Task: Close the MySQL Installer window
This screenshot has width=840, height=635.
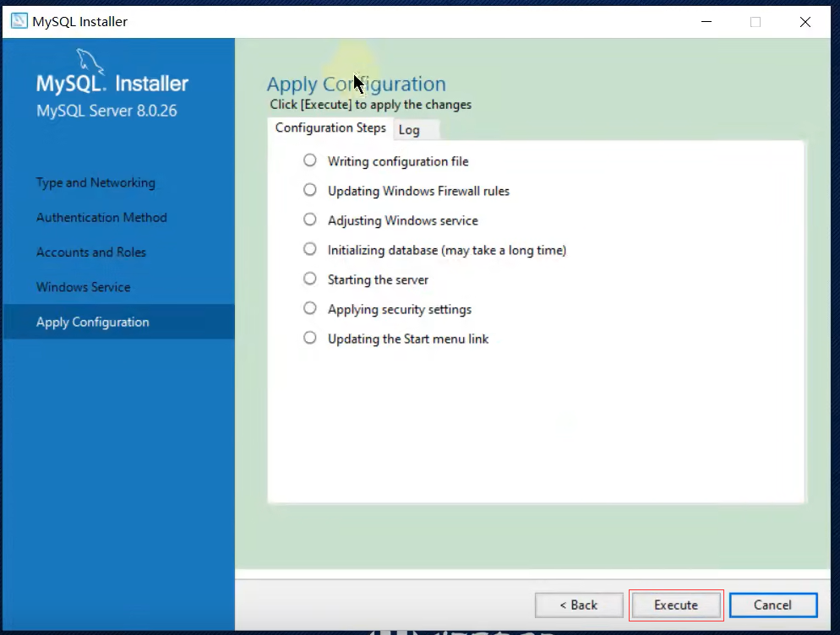Action: (805, 22)
